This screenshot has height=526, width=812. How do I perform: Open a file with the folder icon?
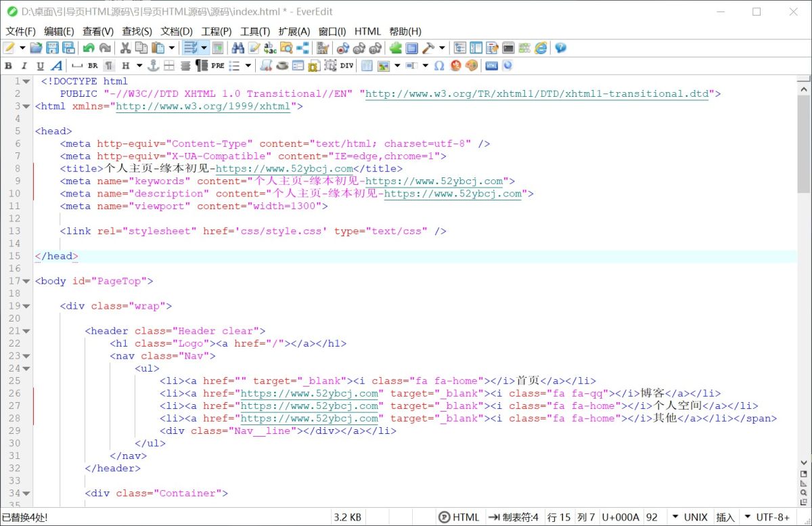tap(36, 48)
